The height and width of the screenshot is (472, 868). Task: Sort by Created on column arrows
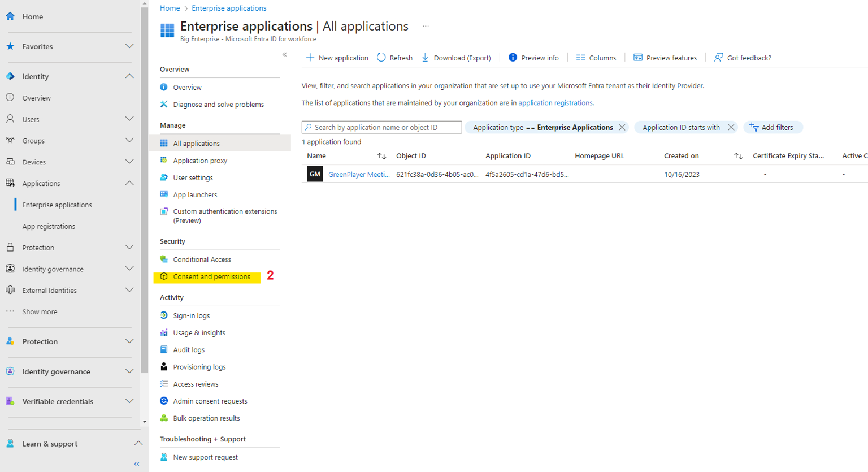(x=738, y=156)
